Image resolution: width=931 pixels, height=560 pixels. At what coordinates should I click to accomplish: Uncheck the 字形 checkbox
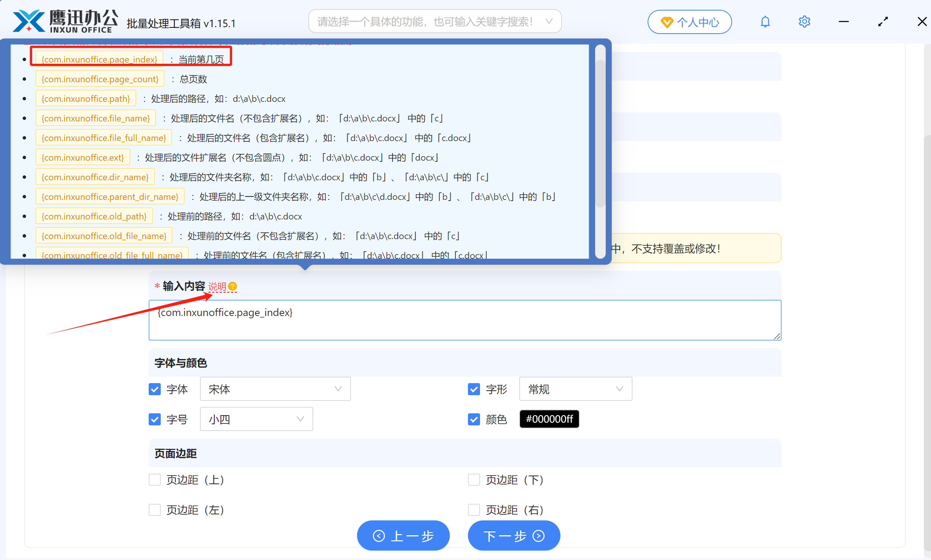pos(474,389)
